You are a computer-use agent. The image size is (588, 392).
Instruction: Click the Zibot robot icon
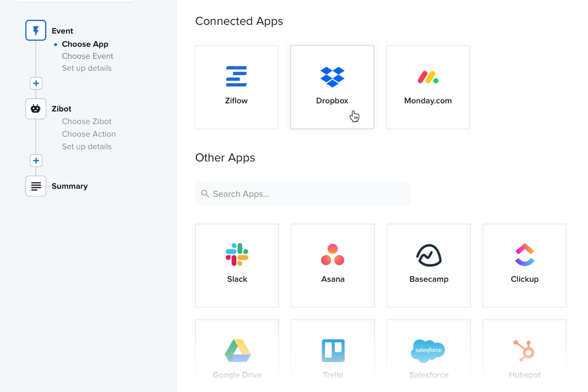point(36,108)
